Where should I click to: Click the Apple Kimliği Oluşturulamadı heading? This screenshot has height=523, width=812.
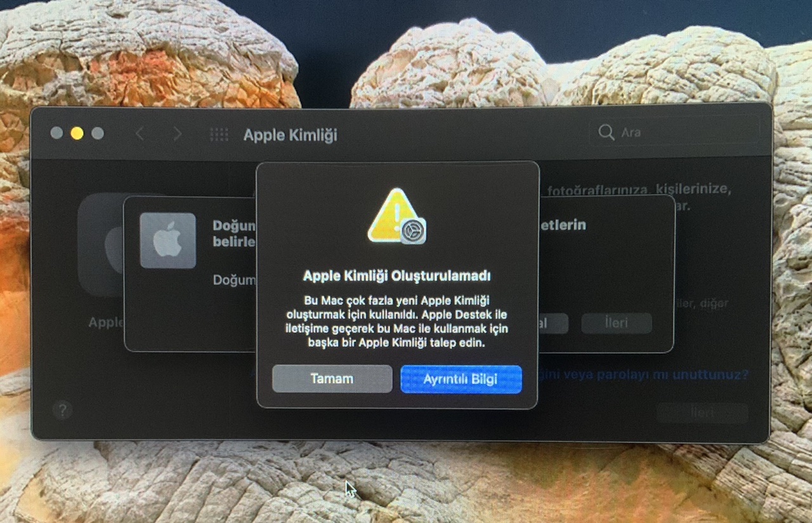click(397, 276)
